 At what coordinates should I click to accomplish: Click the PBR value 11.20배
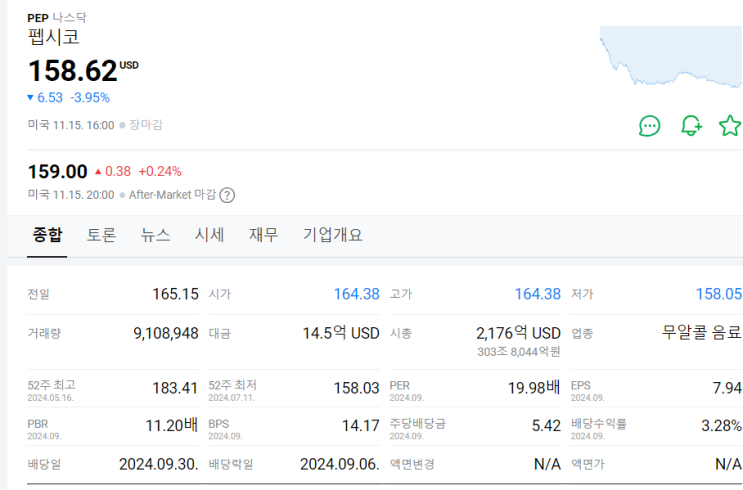(x=172, y=425)
